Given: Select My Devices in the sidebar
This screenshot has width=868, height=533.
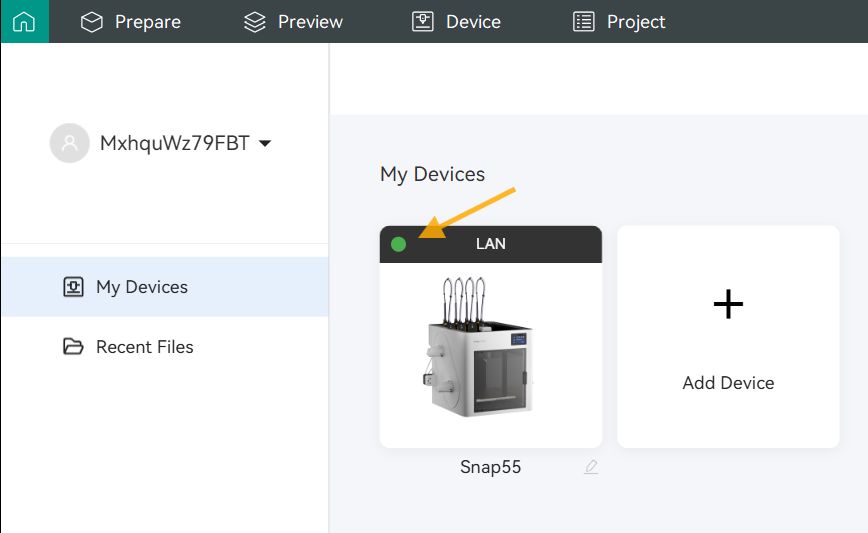Looking at the screenshot, I should point(141,287).
